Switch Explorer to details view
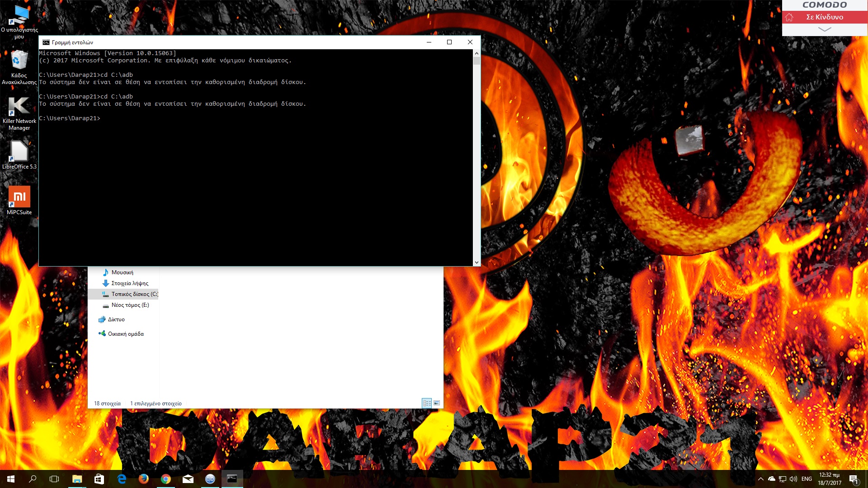Image resolution: width=868 pixels, height=488 pixels. [x=427, y=403]
